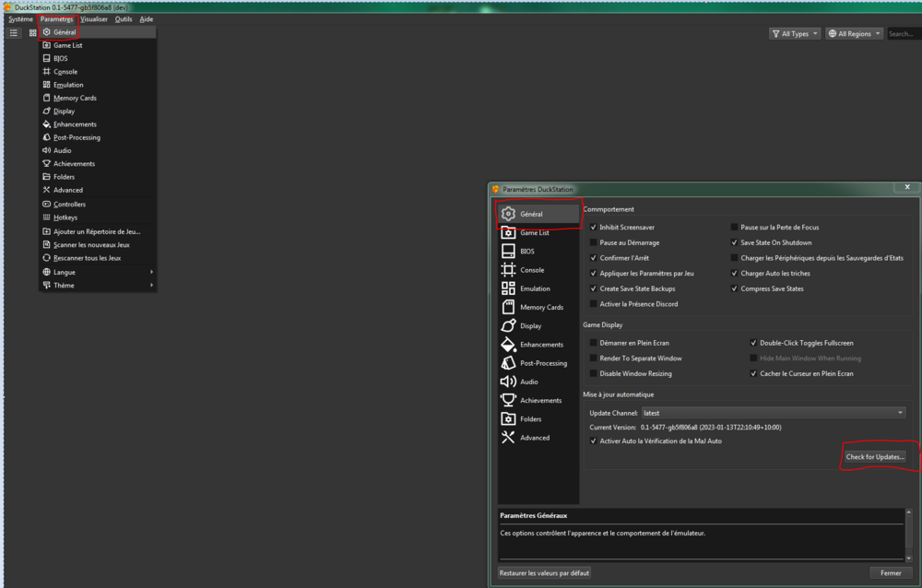
Task: Click the General gear icon in settings dialog
Action: (508, 214)
